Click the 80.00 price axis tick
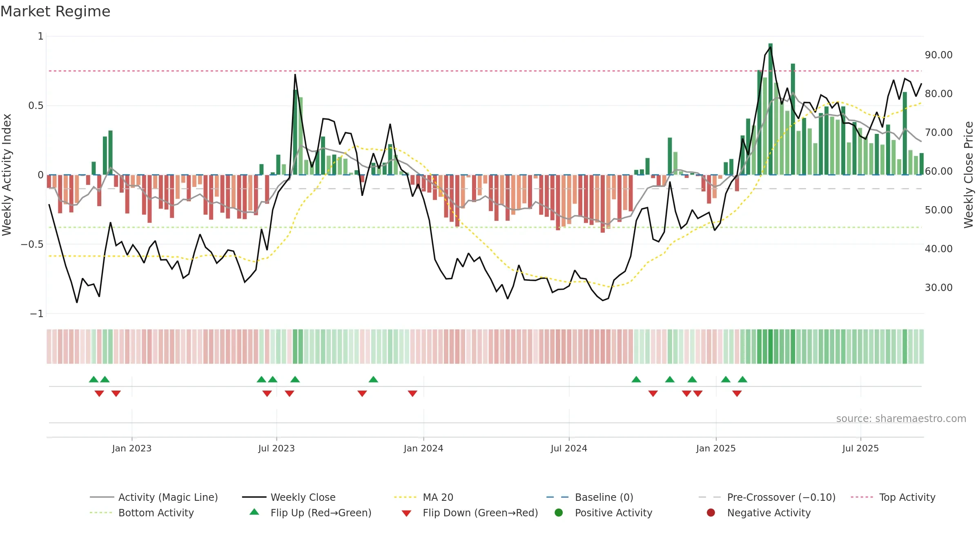This screenshot has height=551, width=980. 939,94
